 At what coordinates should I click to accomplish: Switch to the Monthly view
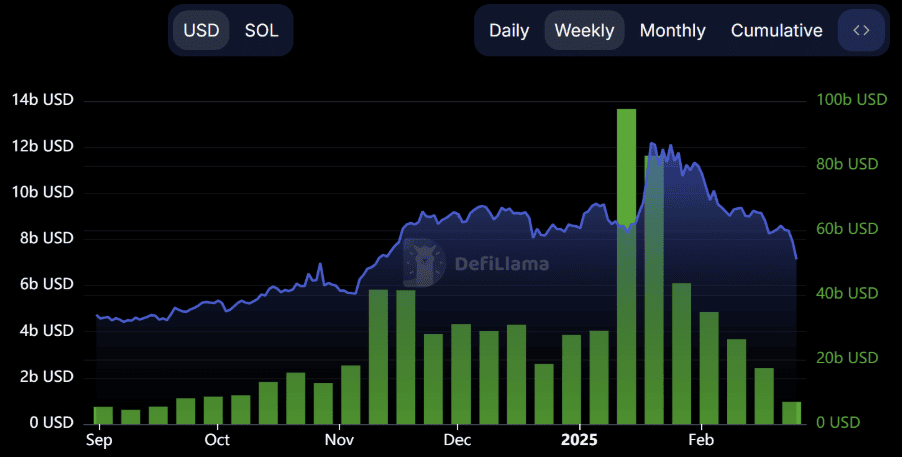tap(672, 30)
